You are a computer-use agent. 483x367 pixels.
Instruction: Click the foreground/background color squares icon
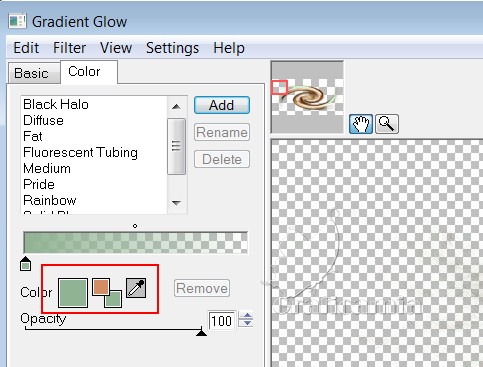pyautogui.click(x=107, y=293)
